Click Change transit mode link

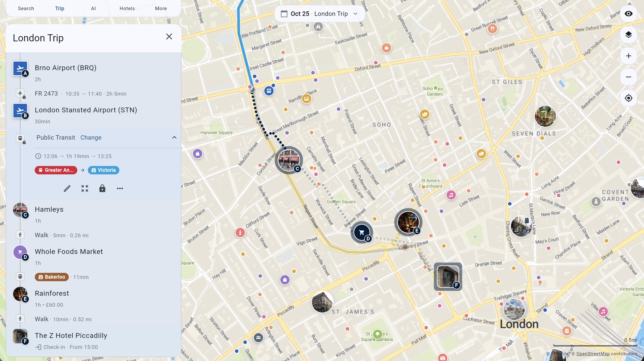[x=91, y=137]
